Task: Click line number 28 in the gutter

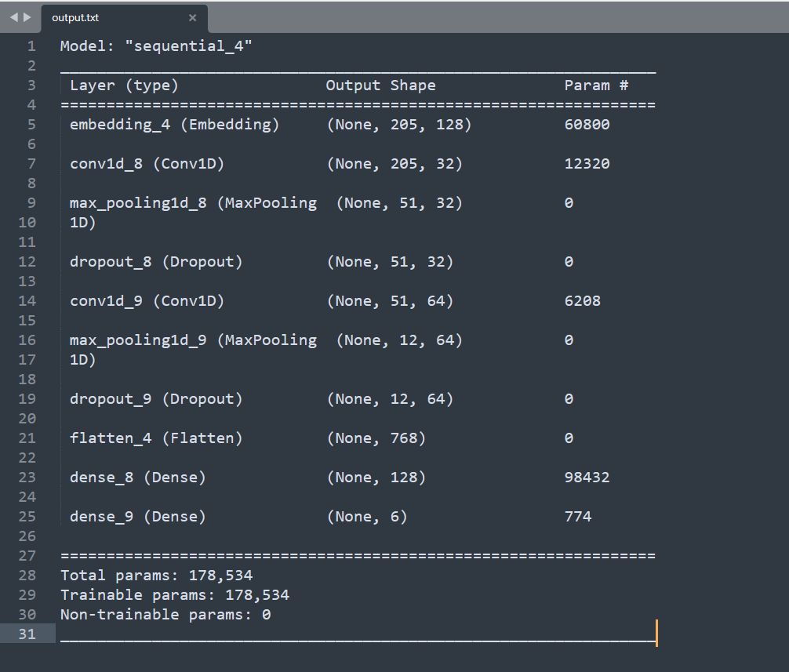Action: [27, 576]
